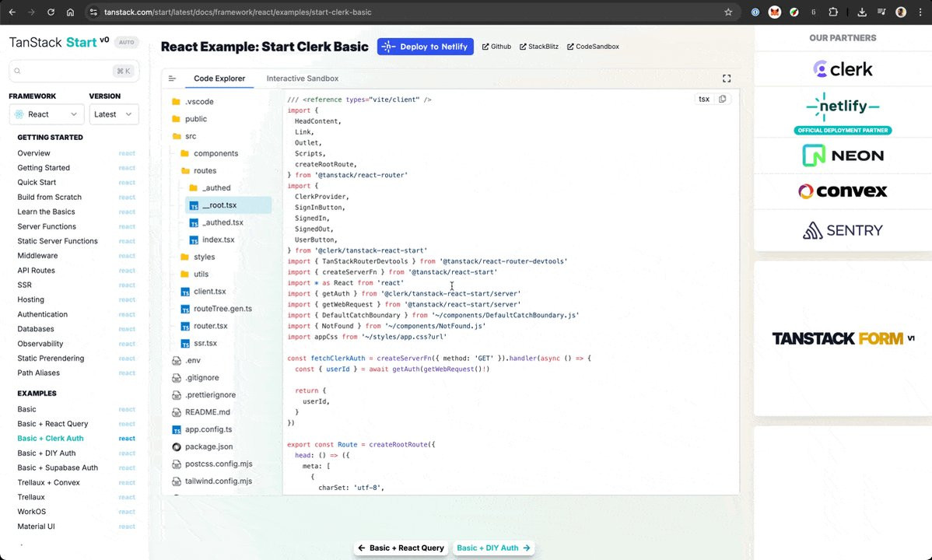Image resolution: width=932 pixels, height=560 pixels.
Task: Click the TanStack Form banner
Action: tap(843, 338)
